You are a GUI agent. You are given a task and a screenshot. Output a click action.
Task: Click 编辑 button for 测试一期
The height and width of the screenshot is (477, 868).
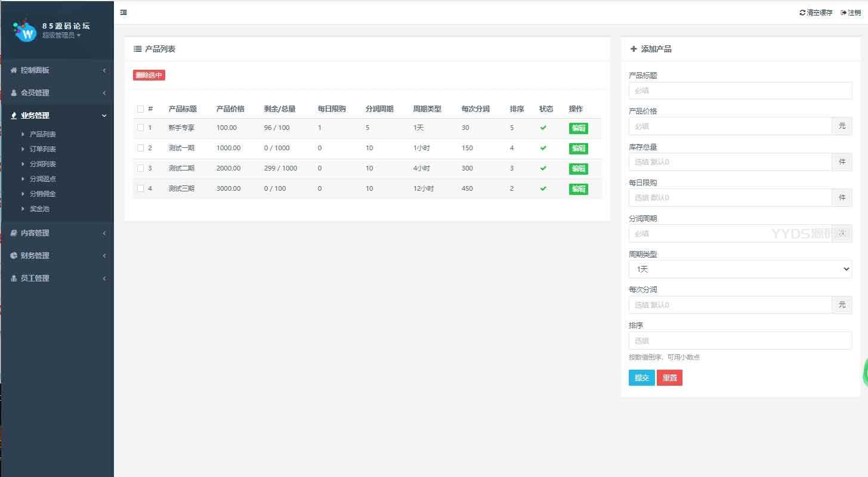[578, 148]
